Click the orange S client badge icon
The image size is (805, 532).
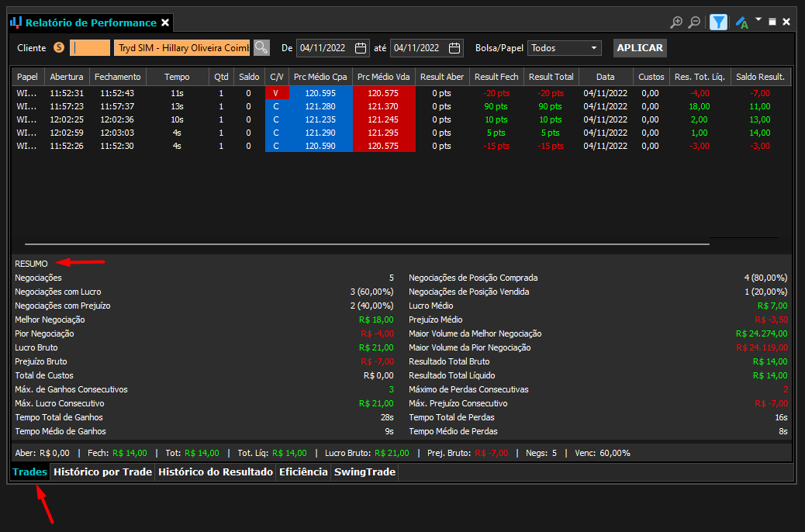coord(59,47)
